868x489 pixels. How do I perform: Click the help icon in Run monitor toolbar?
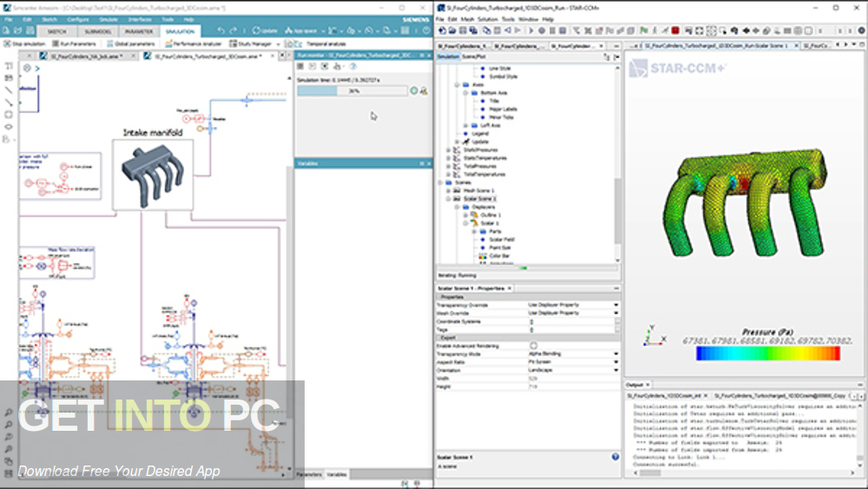coord(352,67)
